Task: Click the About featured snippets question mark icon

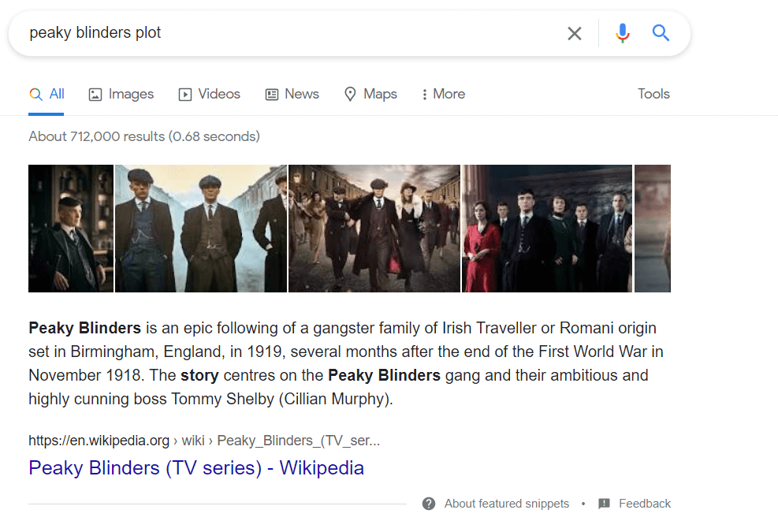Action: 429,504
